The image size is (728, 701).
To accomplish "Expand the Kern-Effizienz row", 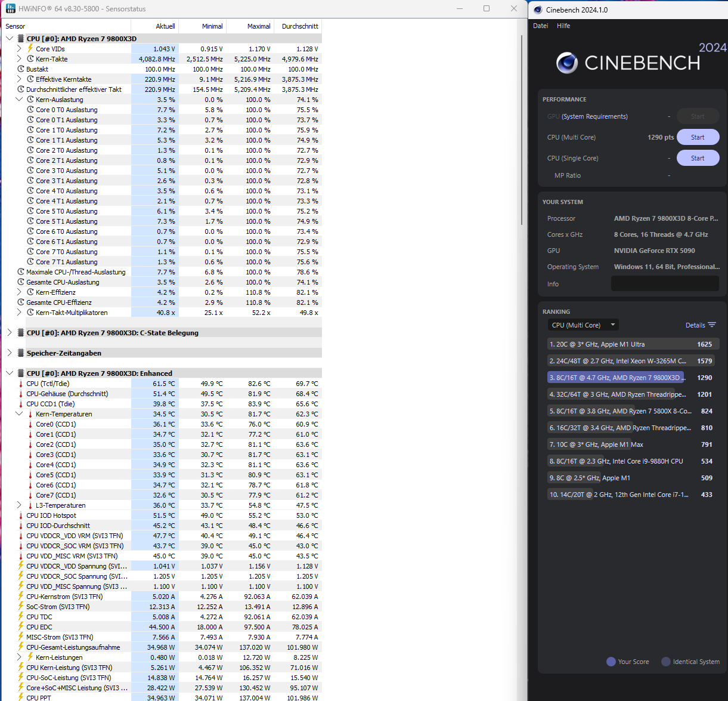I will [19, 292].
